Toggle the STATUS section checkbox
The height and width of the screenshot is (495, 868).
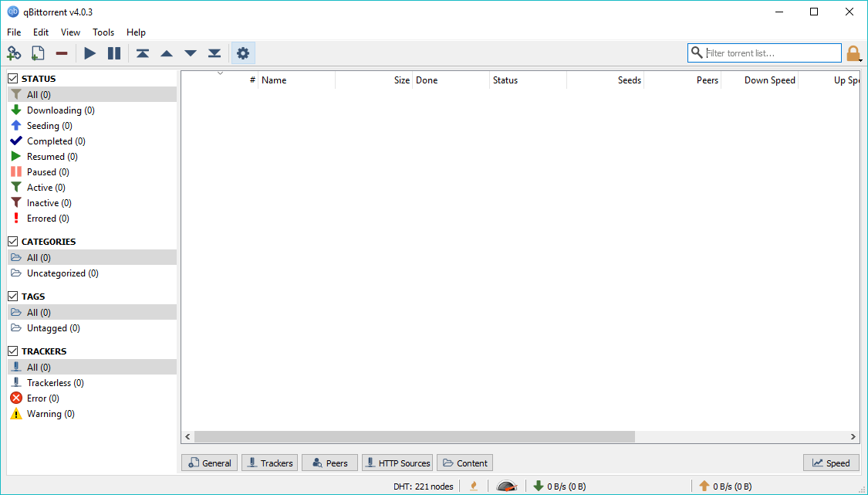[12, 78]
